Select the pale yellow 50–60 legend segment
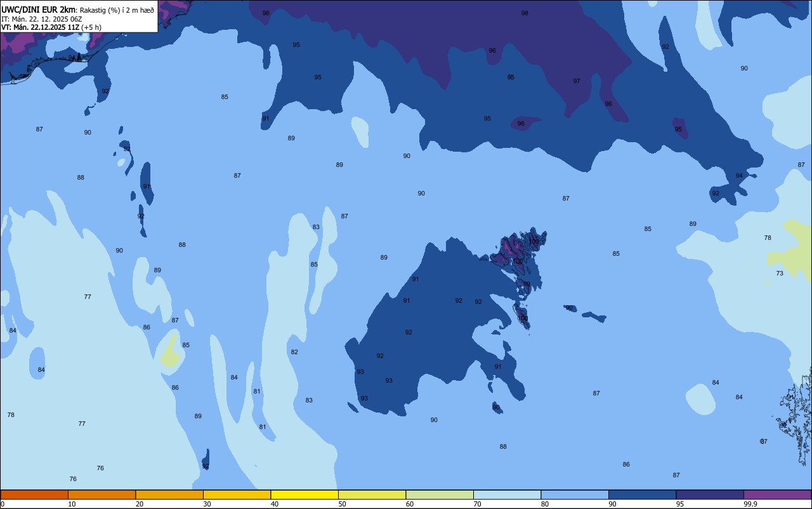 [x=372, y=494]
